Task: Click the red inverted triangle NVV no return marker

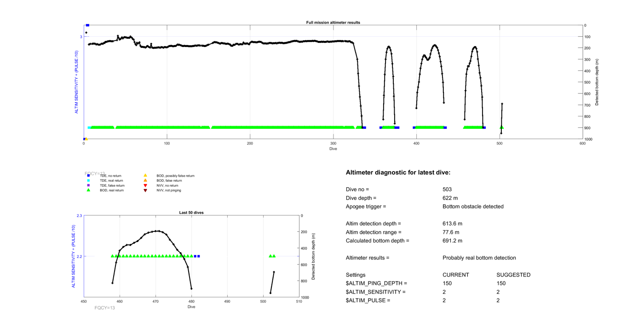Action: coord(145,185)
